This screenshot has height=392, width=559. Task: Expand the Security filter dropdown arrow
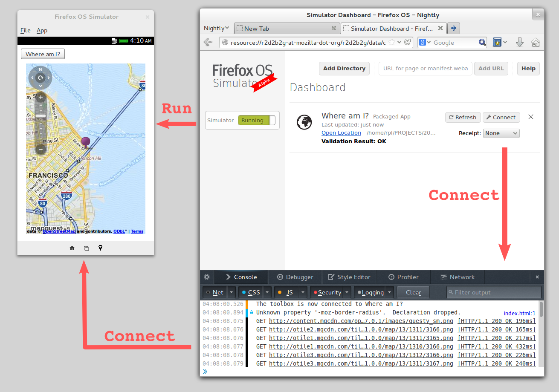tap(347, 292)
